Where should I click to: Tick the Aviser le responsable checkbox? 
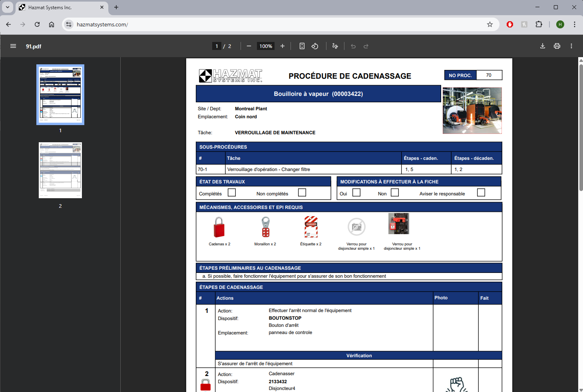coord(481,193)
